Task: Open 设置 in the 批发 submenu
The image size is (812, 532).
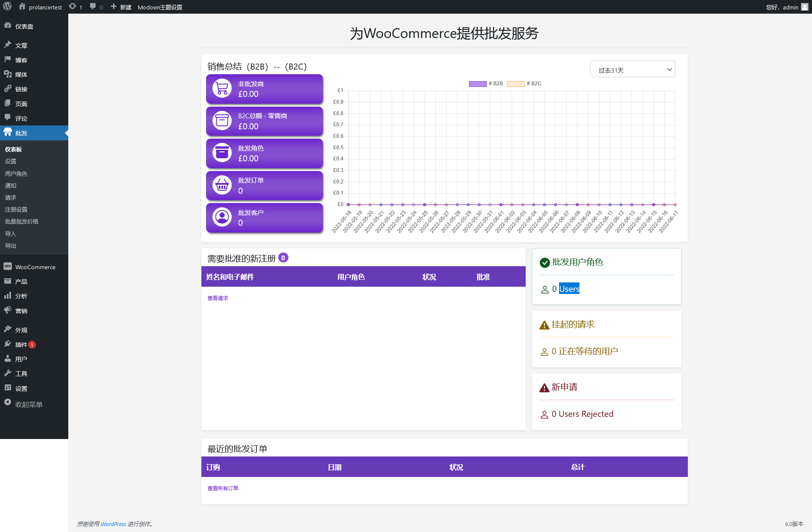Action: coord(11,161)
